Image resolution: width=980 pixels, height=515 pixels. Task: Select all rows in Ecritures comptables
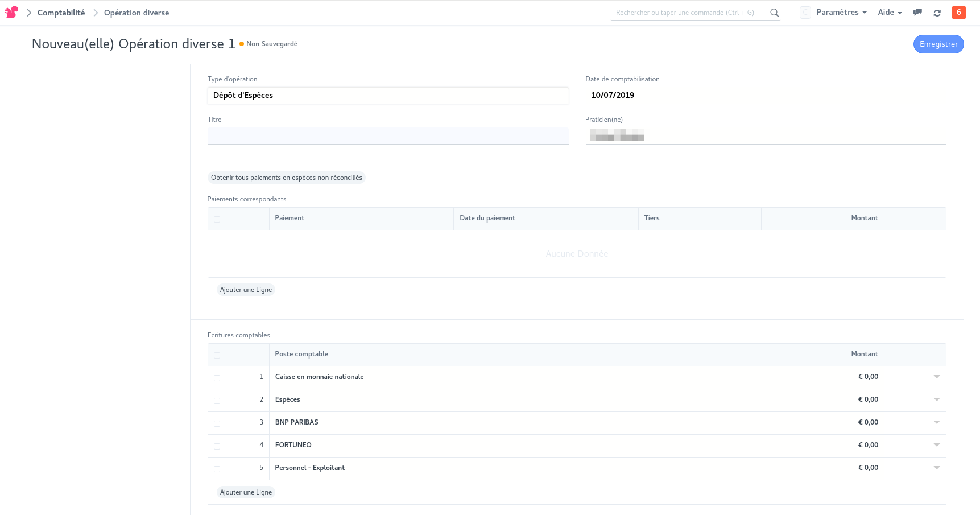click(x=217, y=355)
